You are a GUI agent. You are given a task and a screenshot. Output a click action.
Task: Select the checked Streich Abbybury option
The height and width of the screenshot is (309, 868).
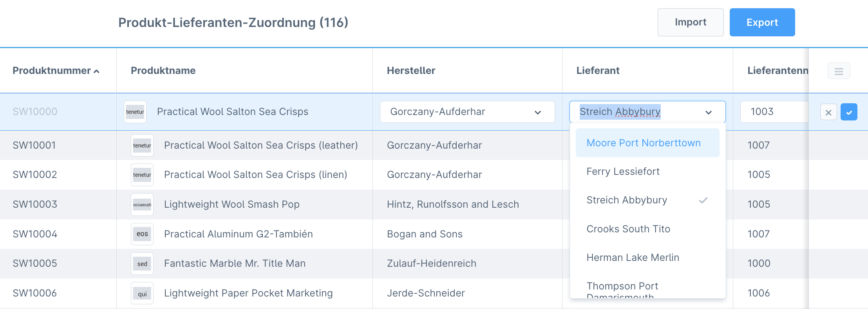627,200
